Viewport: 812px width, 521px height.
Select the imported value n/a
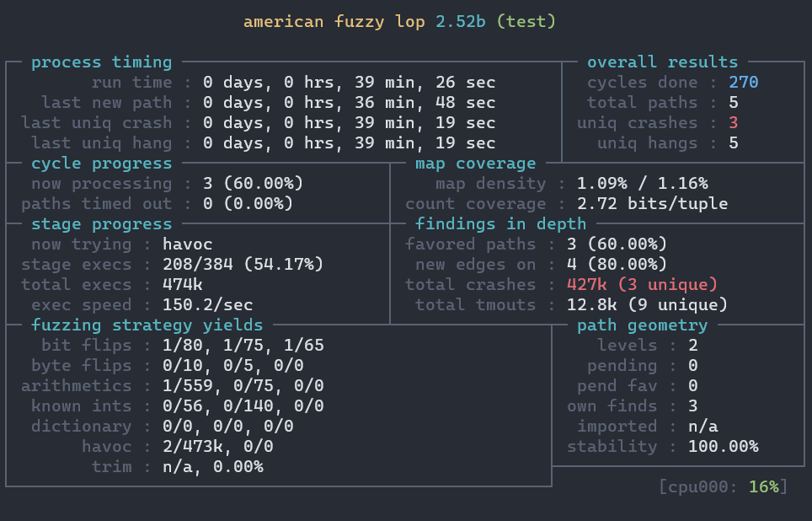[702, 426]
